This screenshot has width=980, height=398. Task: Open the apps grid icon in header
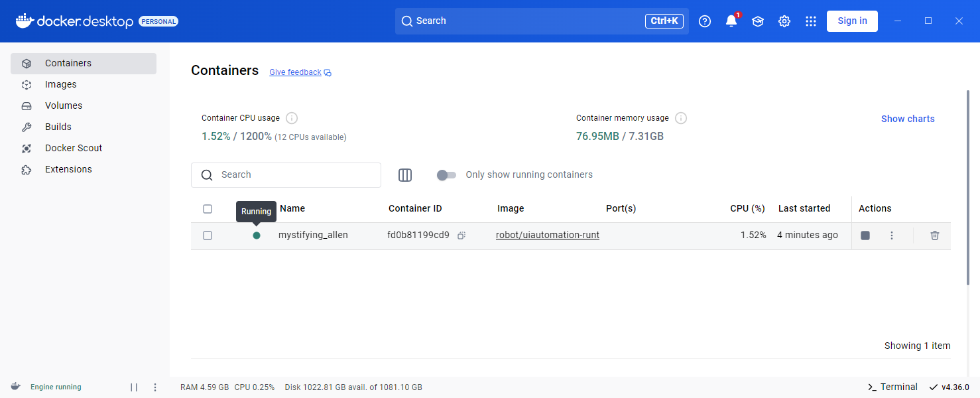click(x=811, y=21)
